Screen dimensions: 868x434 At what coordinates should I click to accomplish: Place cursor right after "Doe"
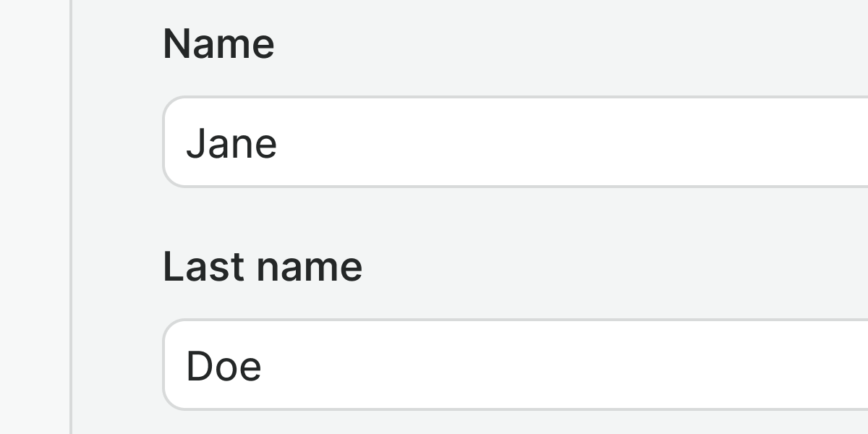pyautogui.click(x=262, y=366)
